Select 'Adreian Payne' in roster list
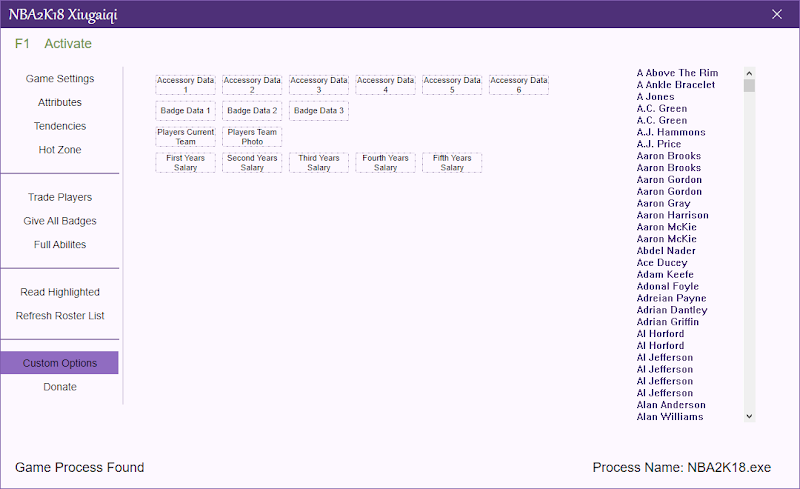Viewport: 800px width, 489px height. (671, 298)
